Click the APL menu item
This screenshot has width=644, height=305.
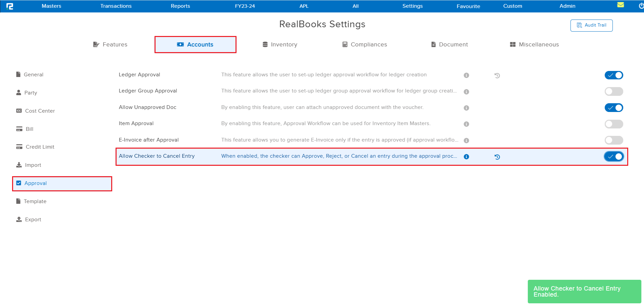(304, 6)
